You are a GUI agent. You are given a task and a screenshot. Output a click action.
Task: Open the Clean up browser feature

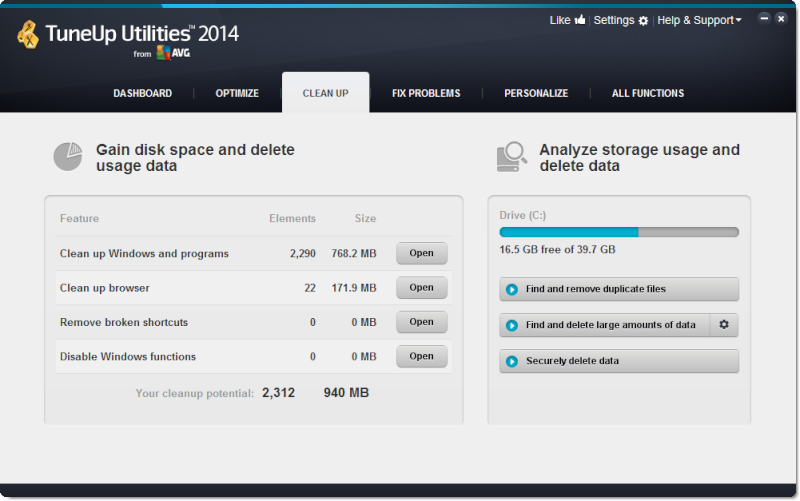point(421,288)
